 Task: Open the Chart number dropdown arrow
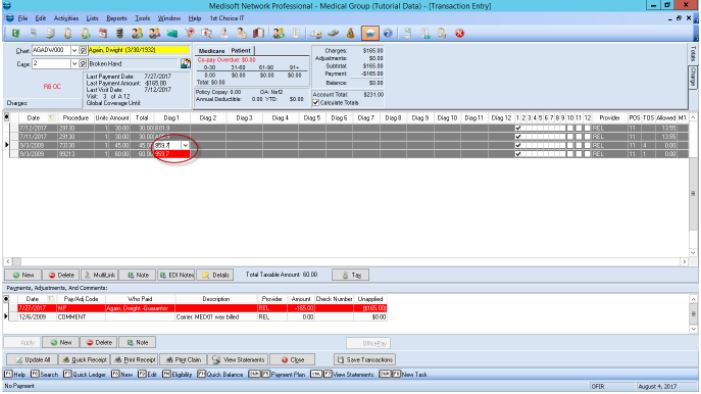click(74, 51)
